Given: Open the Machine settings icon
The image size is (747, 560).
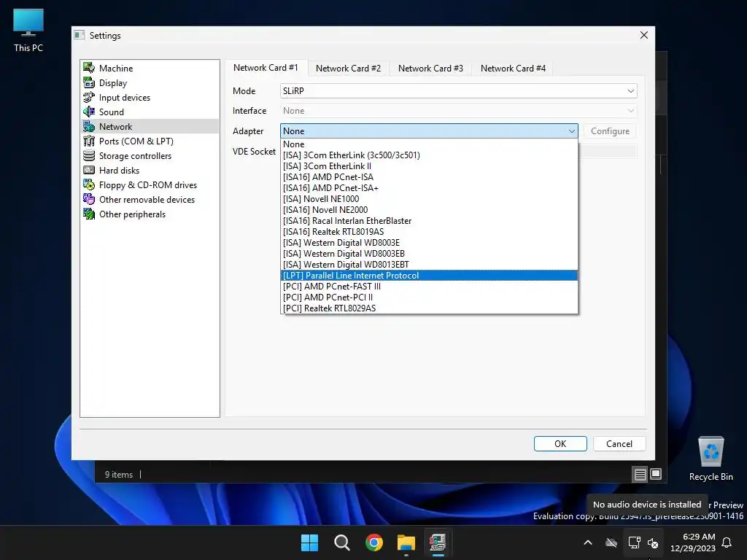Looking at the screenshot, I should pyautogui.click(x=89, y=68).
